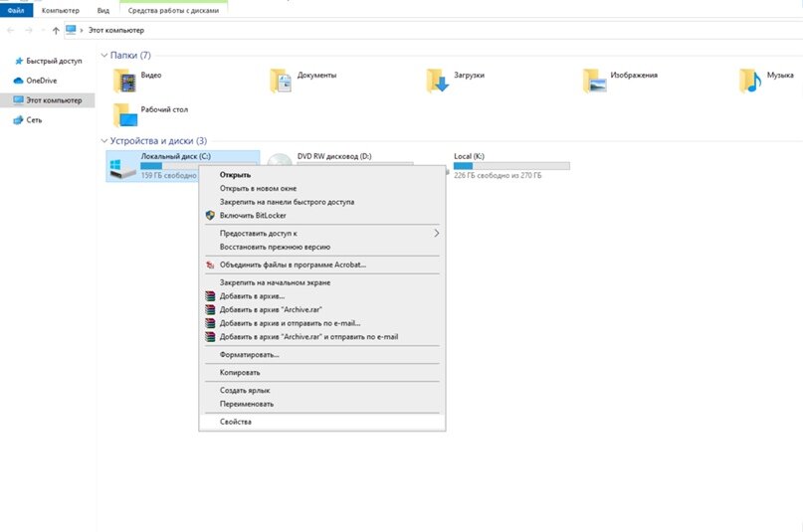Open the Средства работы с дисками tab

[173, 10]
